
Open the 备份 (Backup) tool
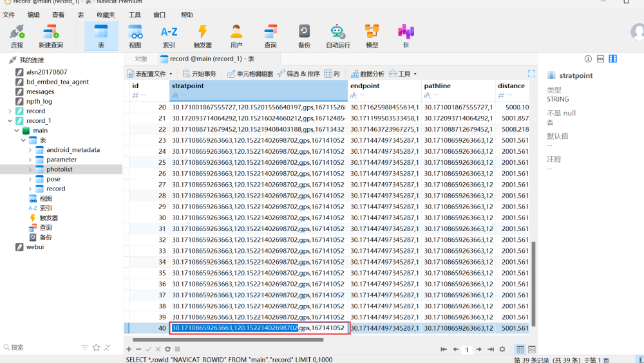tap(304, 35)
